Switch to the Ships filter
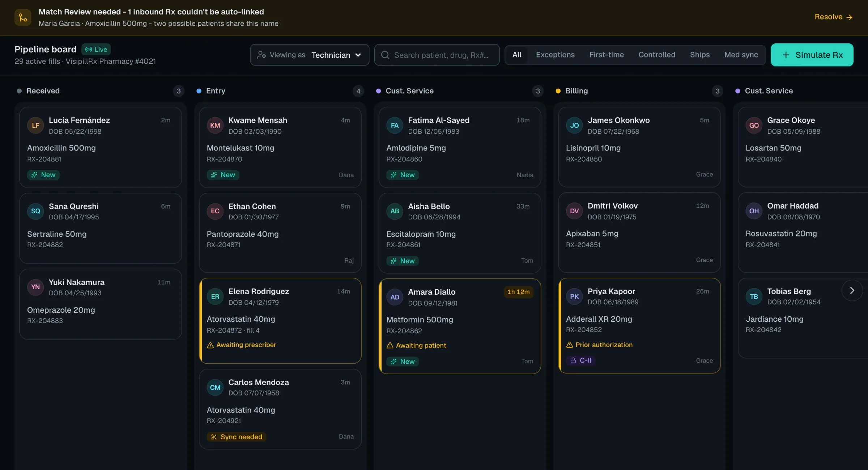 tap(700, 55)
